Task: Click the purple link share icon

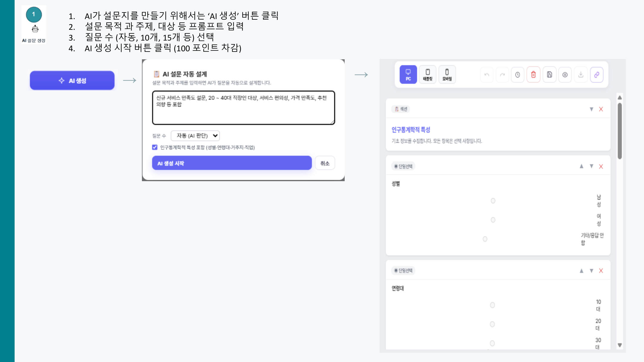Action: [x=597, y=75]
